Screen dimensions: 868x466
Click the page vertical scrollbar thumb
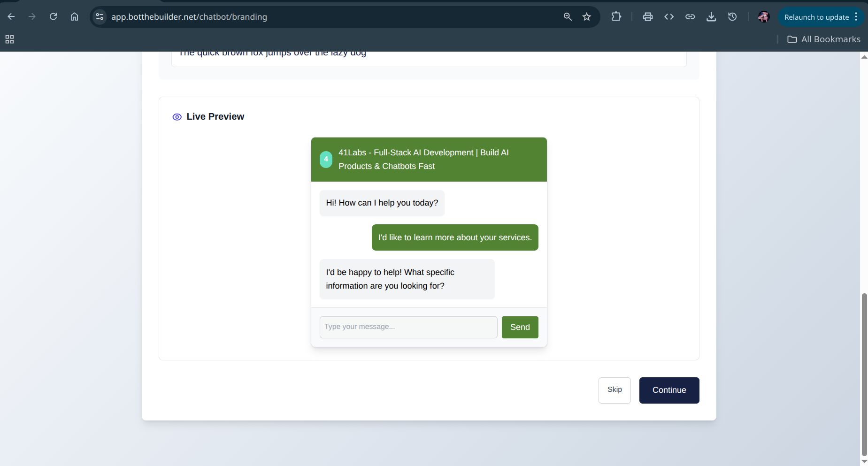[x=864, y=374]
